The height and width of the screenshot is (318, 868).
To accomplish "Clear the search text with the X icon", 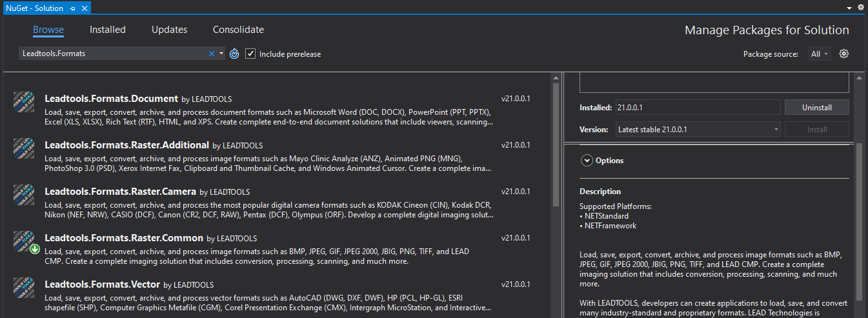I will coord(211,54).
